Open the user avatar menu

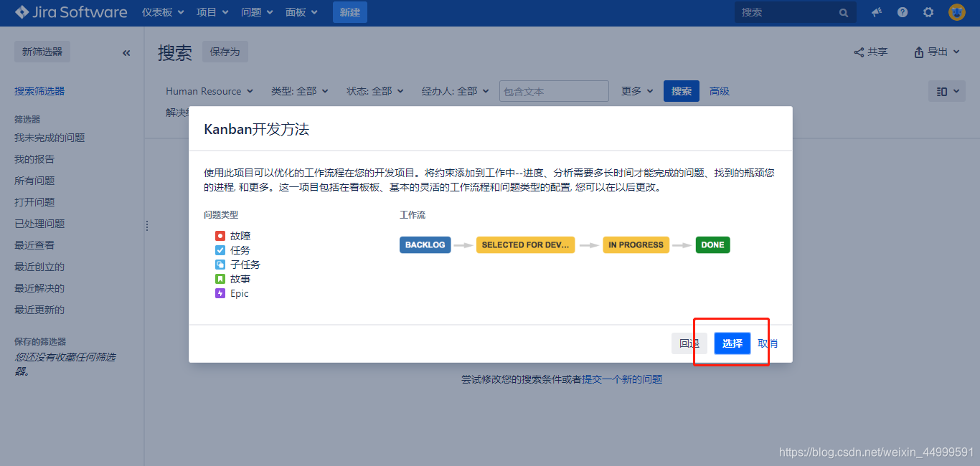click(957, 12)
